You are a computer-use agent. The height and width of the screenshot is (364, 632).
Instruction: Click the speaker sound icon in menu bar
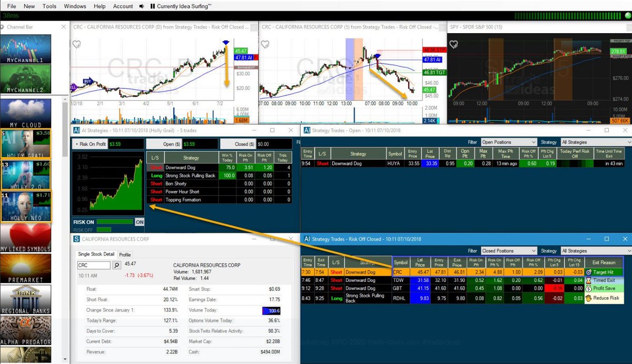[142, 6]
